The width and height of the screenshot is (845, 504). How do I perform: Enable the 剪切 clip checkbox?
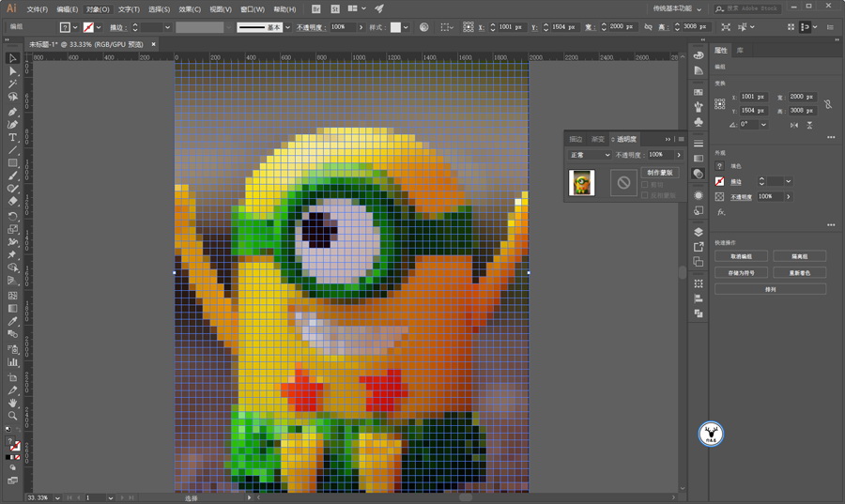[x=645, y=186]
